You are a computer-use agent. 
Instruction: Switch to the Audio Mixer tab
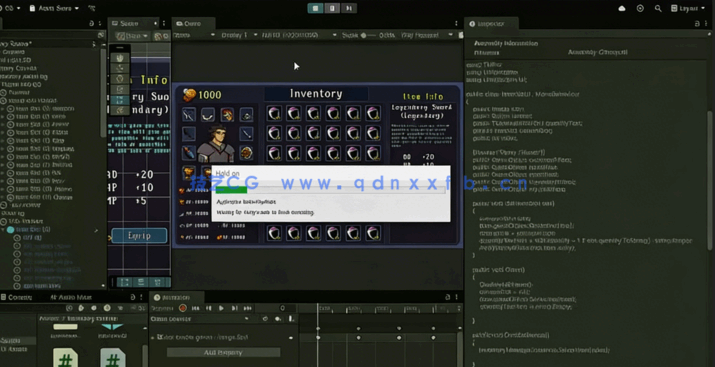(x=71, y=297)
